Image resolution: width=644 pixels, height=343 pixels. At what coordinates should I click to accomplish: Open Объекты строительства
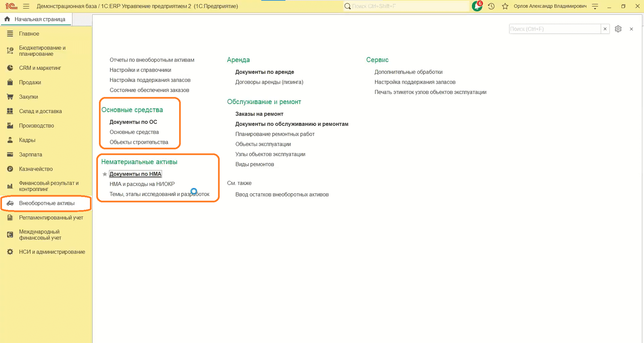pyautogui.click(x=139, y=142)
